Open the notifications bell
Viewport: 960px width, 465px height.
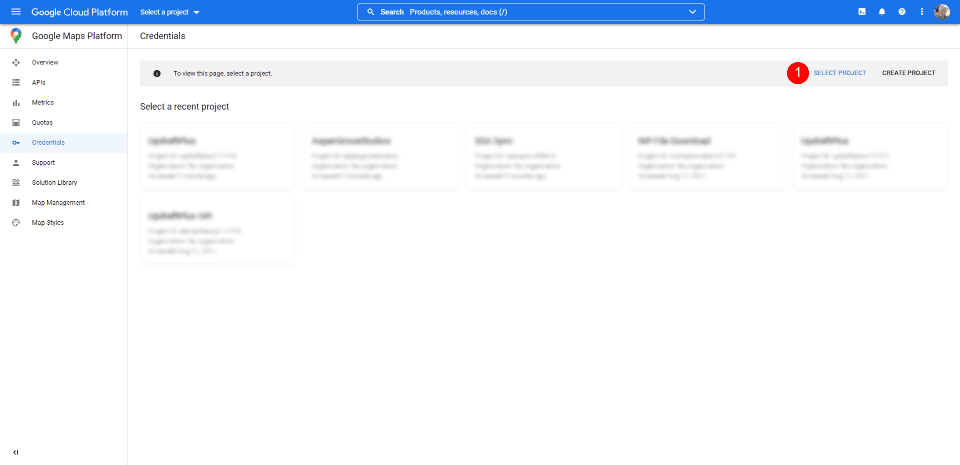click(x=882, y=12)
